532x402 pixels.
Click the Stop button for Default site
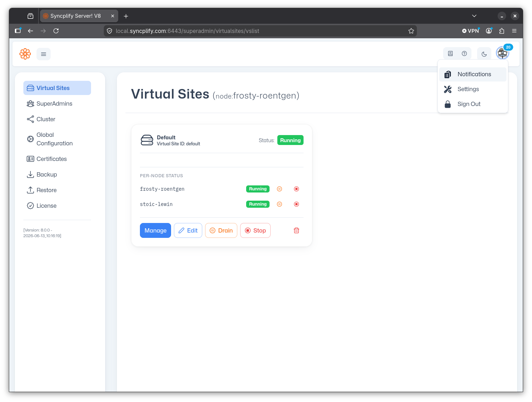click(255, 230)
